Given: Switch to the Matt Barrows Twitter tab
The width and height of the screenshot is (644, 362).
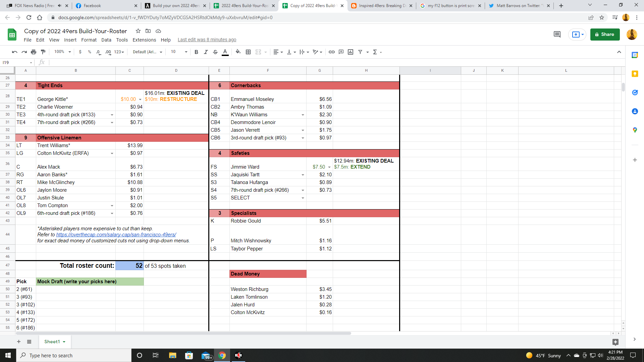Looking at the screenshot, I should click(x=518, y=6).
